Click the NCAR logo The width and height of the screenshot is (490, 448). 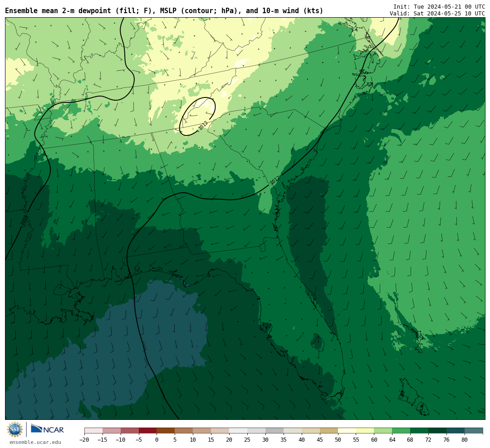[48, 429]
